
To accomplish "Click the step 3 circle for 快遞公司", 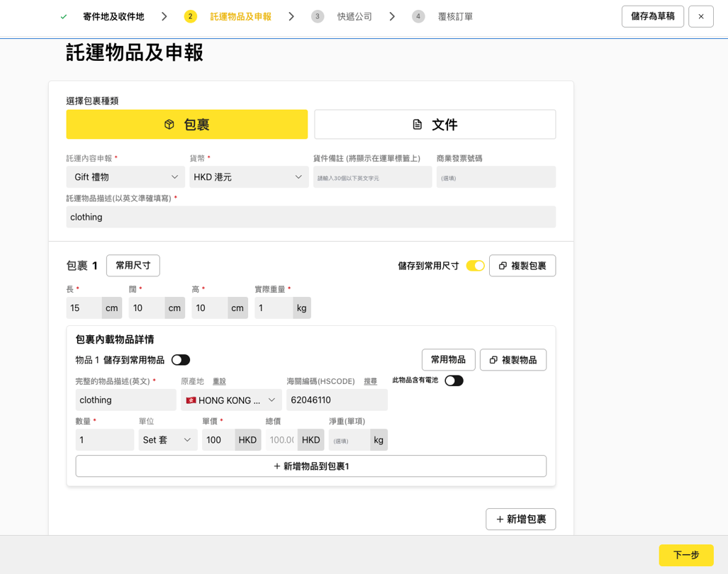I will tap(318, 16).
